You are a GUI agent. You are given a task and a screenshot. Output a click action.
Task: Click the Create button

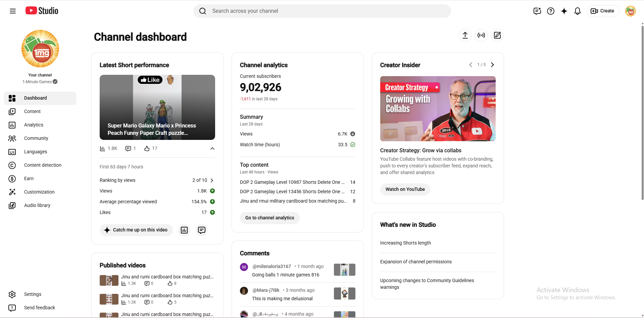point(603,11)
